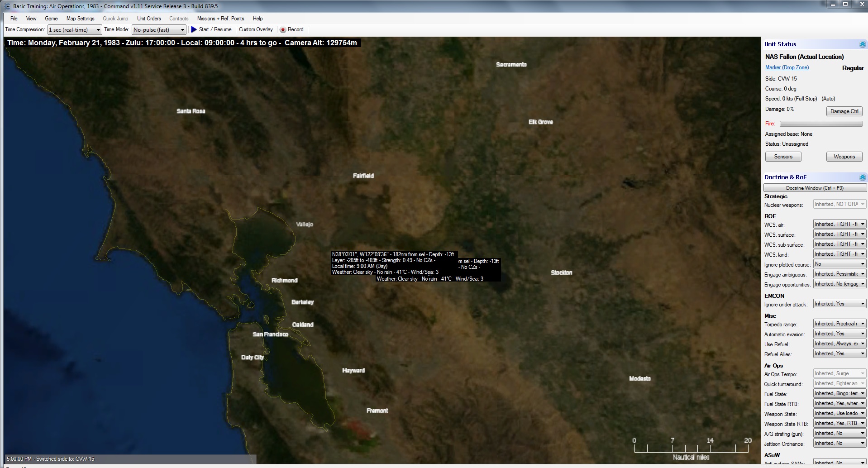The height and width of the screenshot is (468, 868).
Task: Open the WCS, sub-surface dropdown
Action: pos(839,244)
